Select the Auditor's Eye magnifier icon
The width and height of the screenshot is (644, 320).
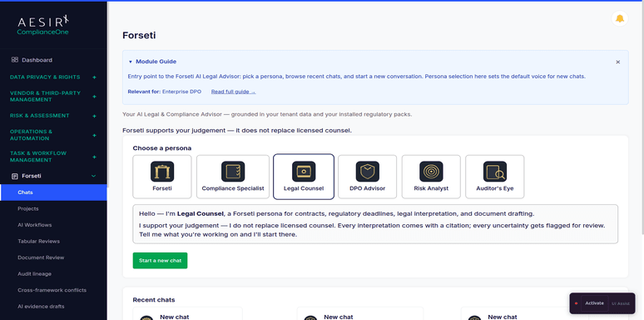point(494,172)
